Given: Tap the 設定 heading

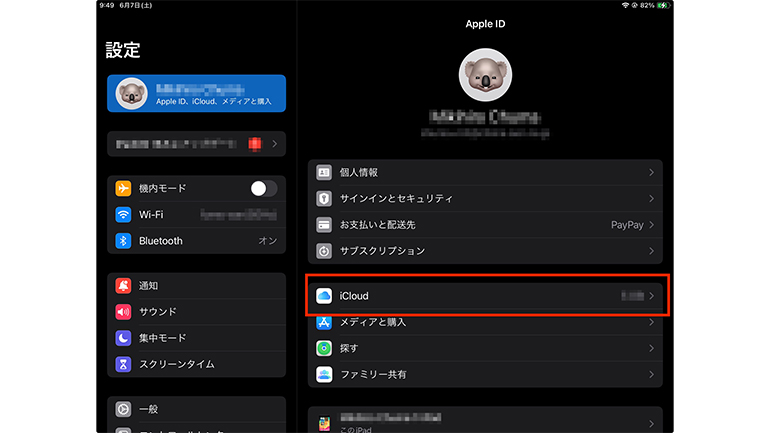Looking at the screenshot, I should (x=123, y=50).
